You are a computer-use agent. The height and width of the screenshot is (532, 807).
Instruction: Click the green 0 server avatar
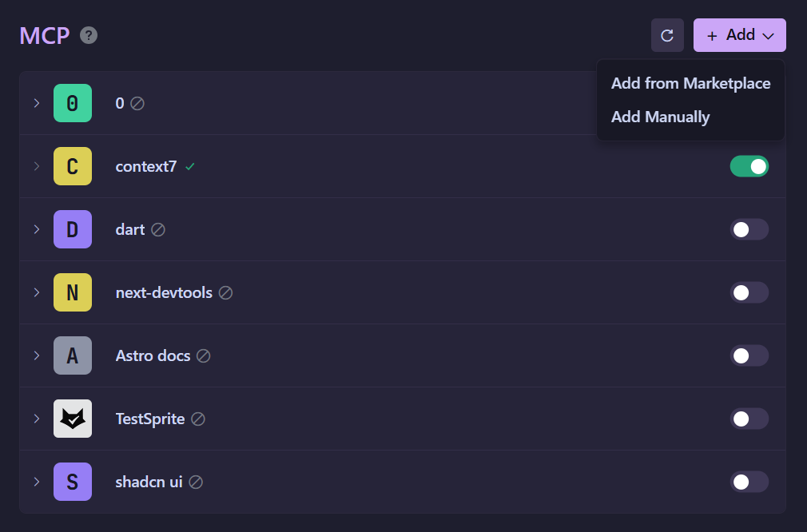pyautogui.click(x=73, y=103)
